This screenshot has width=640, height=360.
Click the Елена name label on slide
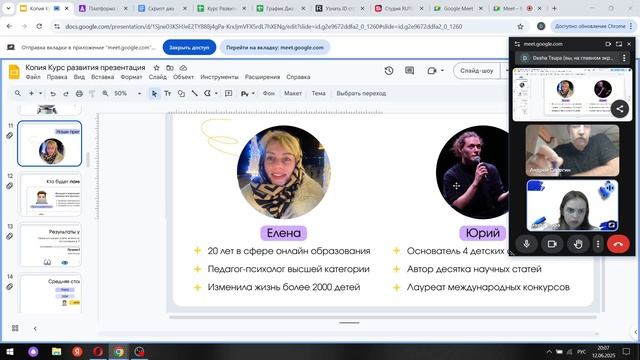[x=284, y=233]
